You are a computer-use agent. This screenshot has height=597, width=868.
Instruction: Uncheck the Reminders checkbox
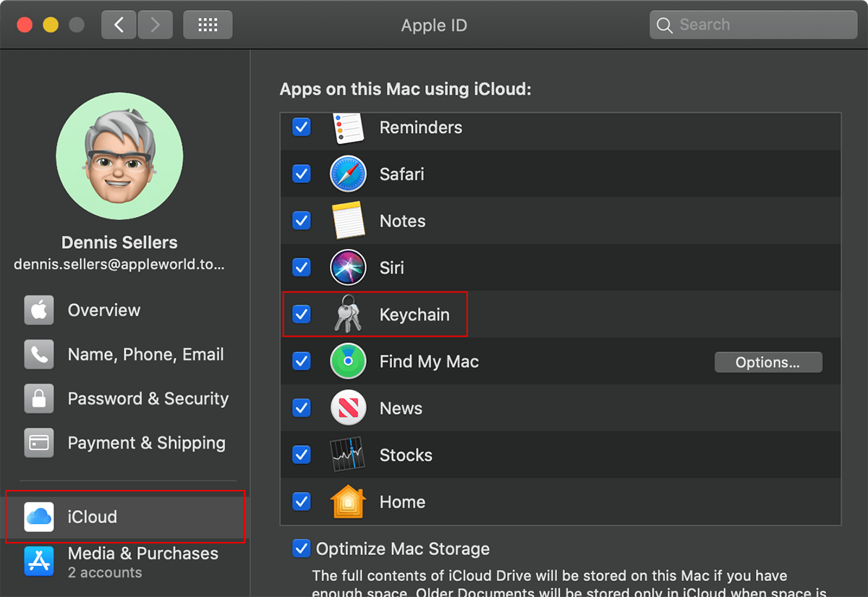pos(301,127)
